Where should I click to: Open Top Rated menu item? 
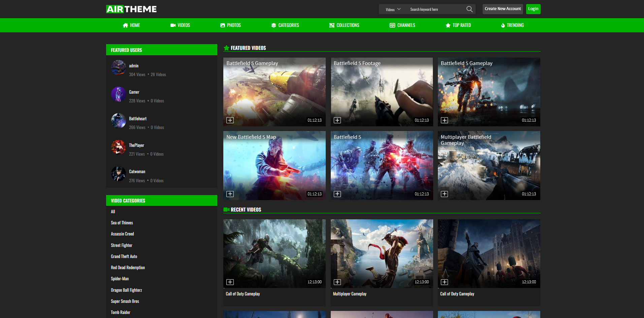(x=458, y=25)
